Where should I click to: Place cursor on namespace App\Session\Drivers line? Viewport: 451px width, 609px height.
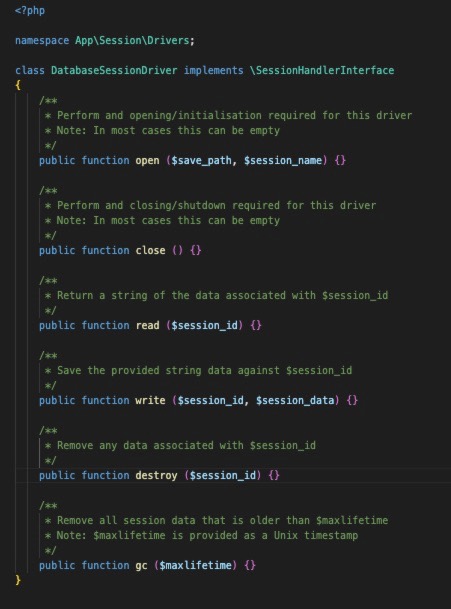(x=104, y=40)
